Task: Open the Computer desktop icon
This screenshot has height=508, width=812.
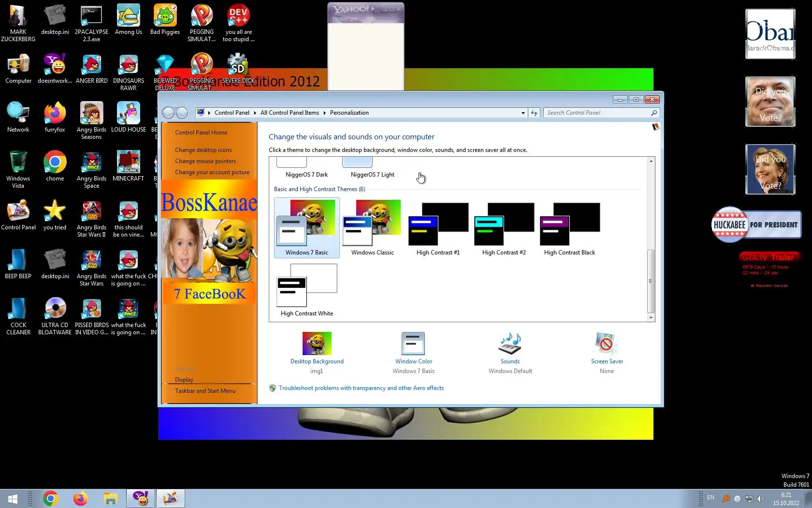Action: [18, 69]
